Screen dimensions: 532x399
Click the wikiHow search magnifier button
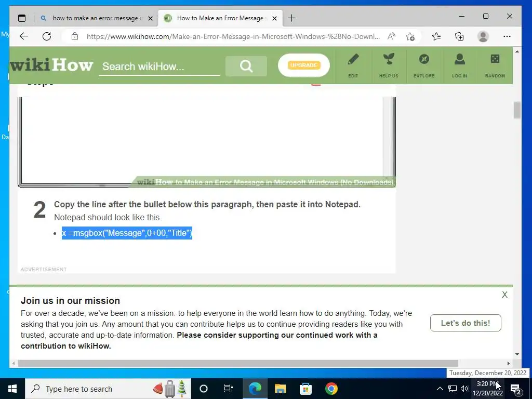[246, 66]
